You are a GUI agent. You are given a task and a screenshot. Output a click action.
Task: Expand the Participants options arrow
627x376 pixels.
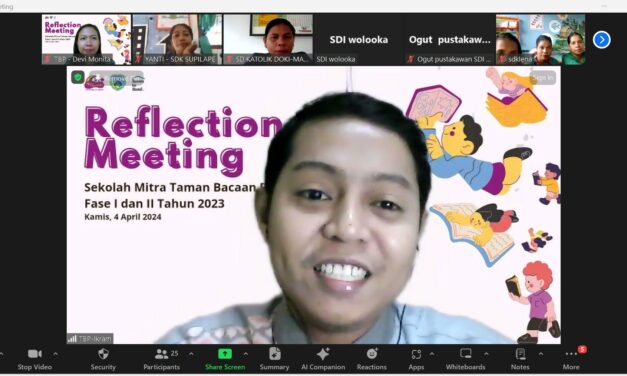point(191,354)
